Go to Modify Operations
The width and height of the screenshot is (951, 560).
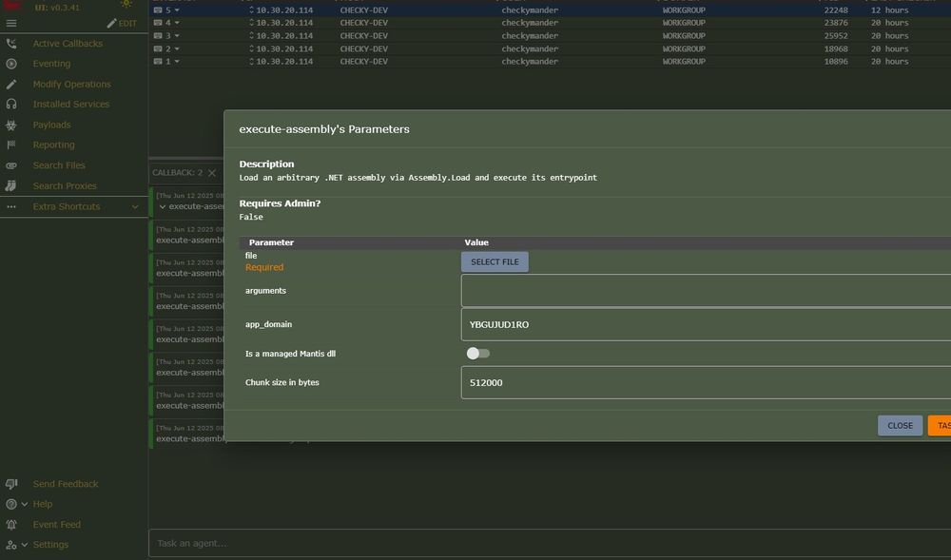[71, 85]
